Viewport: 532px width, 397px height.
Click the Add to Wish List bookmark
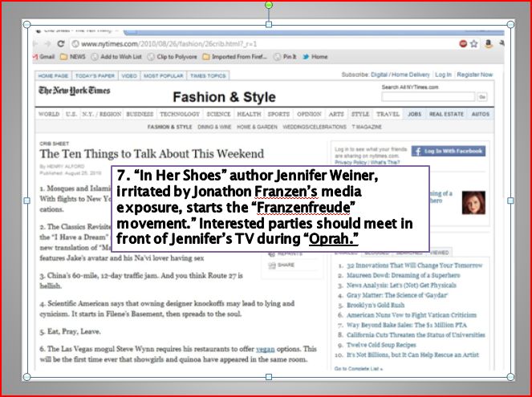pyautogui.click(x=116, y=57)
